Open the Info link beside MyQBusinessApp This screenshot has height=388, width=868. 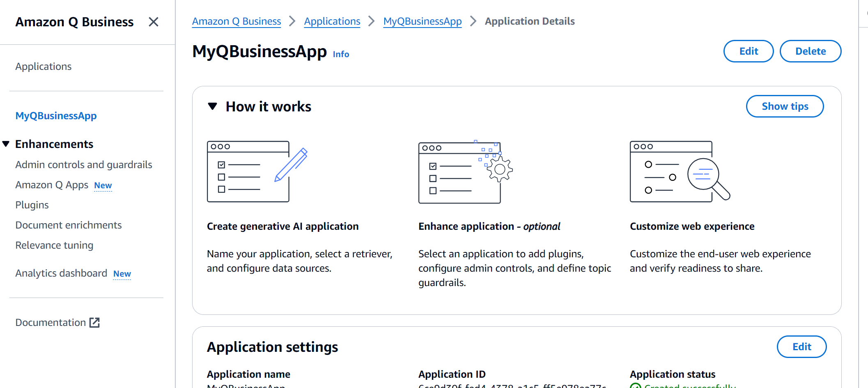click(341, 54)
